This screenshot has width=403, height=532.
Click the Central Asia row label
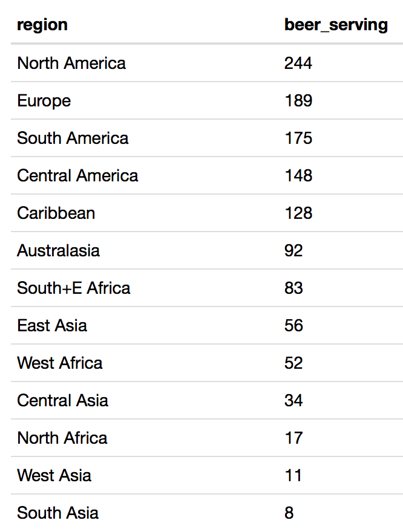tap(63, 400)
